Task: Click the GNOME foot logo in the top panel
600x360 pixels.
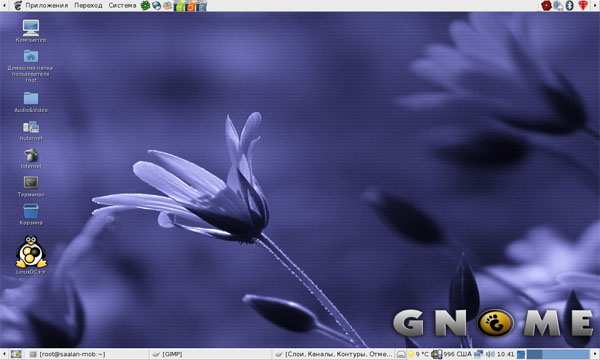Action: (x=18, y=5)
